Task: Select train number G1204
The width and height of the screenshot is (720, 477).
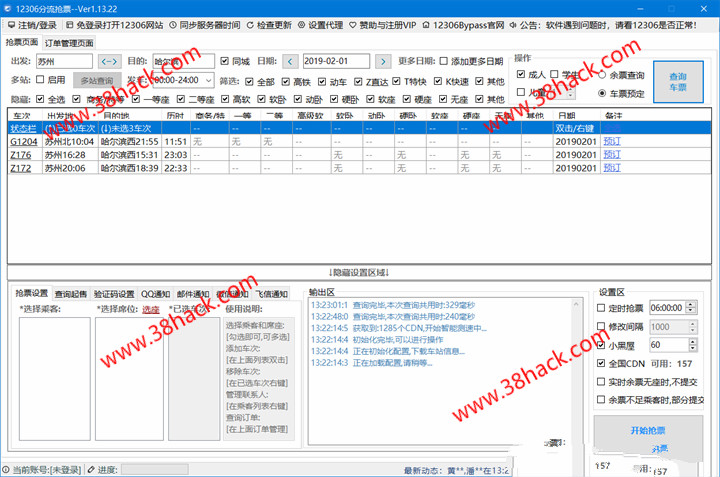Action: [x=23, y=141]
